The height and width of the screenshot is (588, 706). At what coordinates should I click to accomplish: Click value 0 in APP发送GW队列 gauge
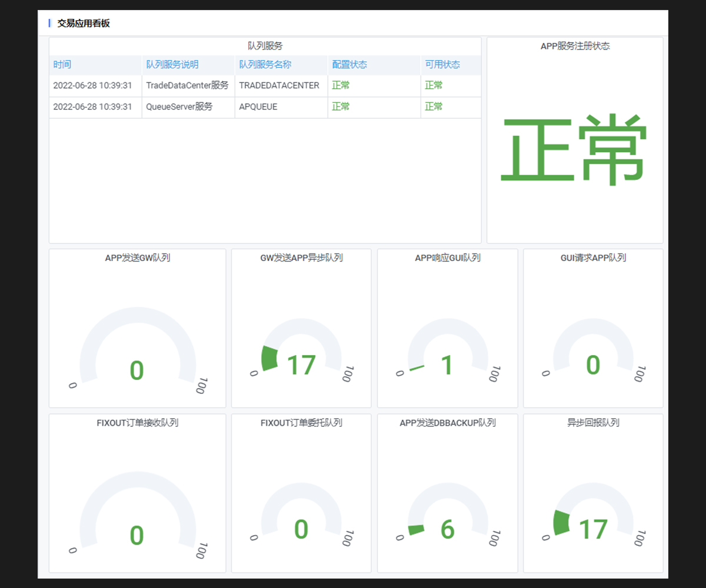tap(136, 370)
